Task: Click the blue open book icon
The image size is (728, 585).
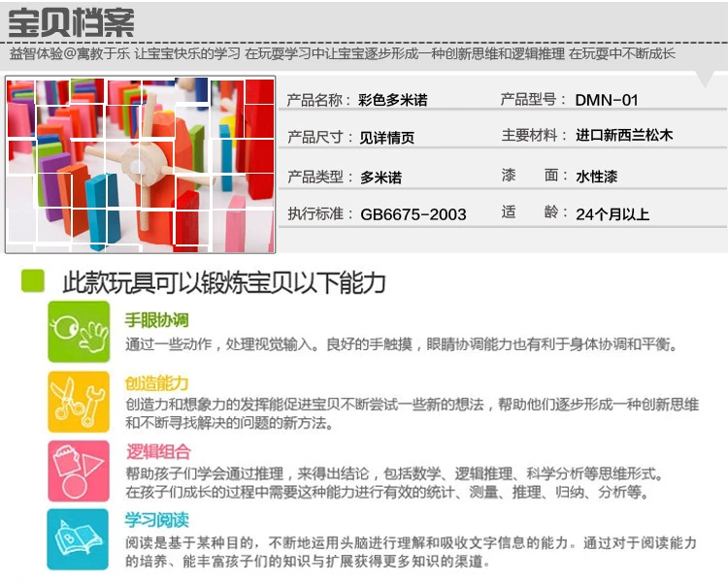Action: [78, 539]
